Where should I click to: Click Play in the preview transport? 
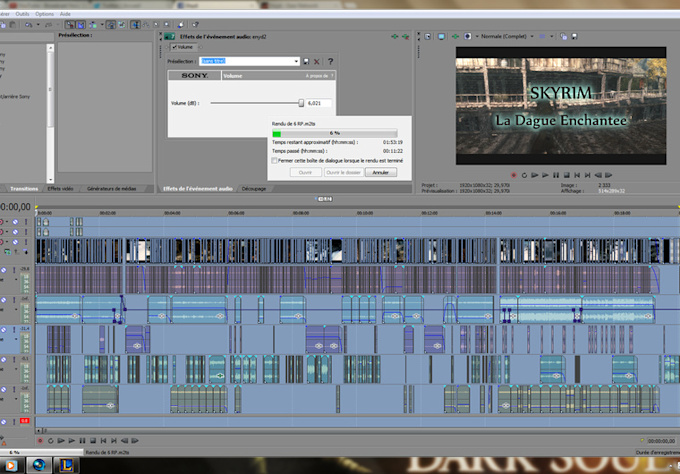coord(545,175)
